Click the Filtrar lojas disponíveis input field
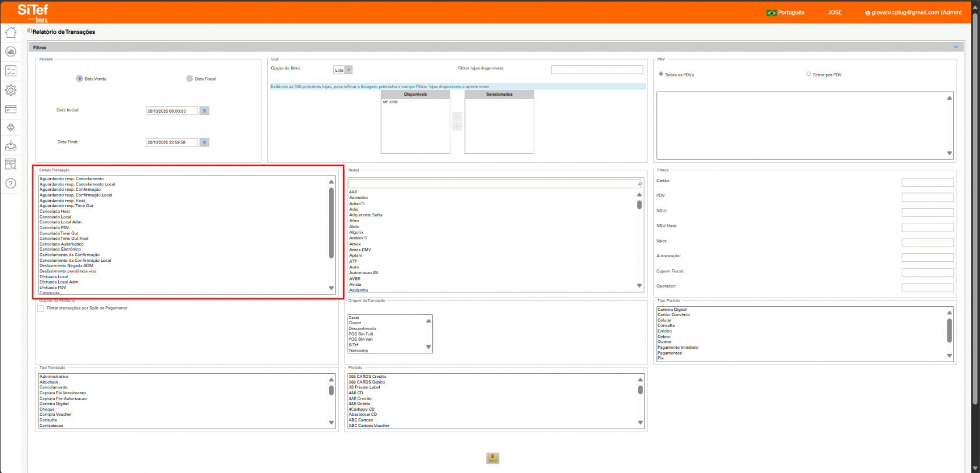980x473 pixels. (597, 70)
